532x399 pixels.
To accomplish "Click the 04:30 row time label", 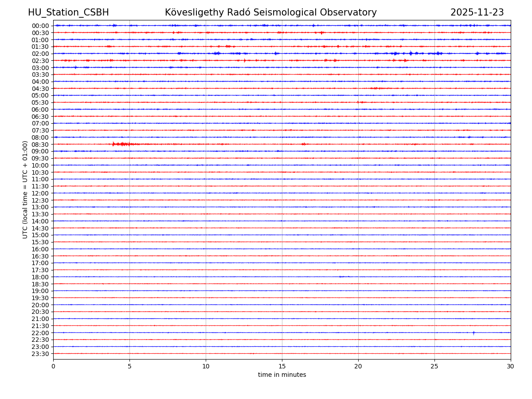I will 40,89.
